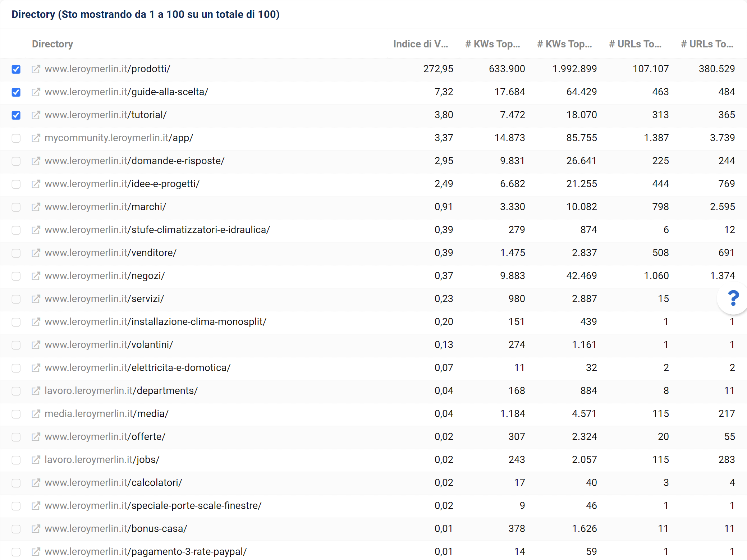The height and width of the screenshot is (560, 747).
Task: Open external link icon for /venditore/ row
Action: [36, 253]
